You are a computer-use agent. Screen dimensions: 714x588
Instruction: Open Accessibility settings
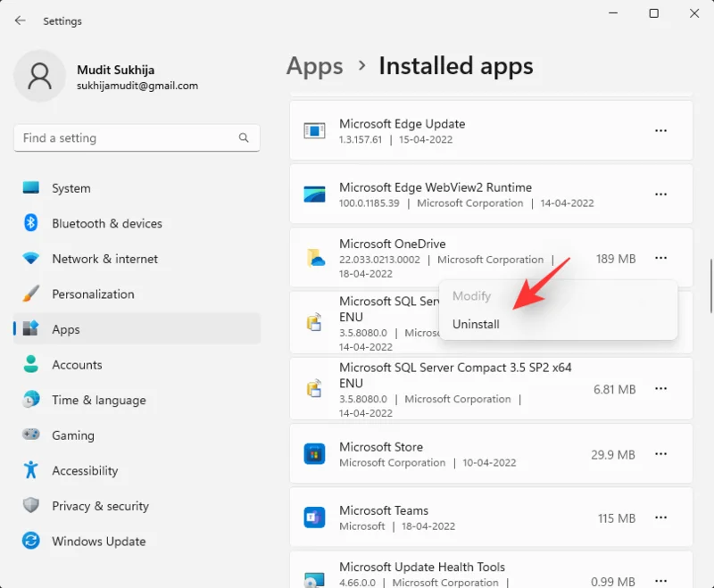click(88, 470)
